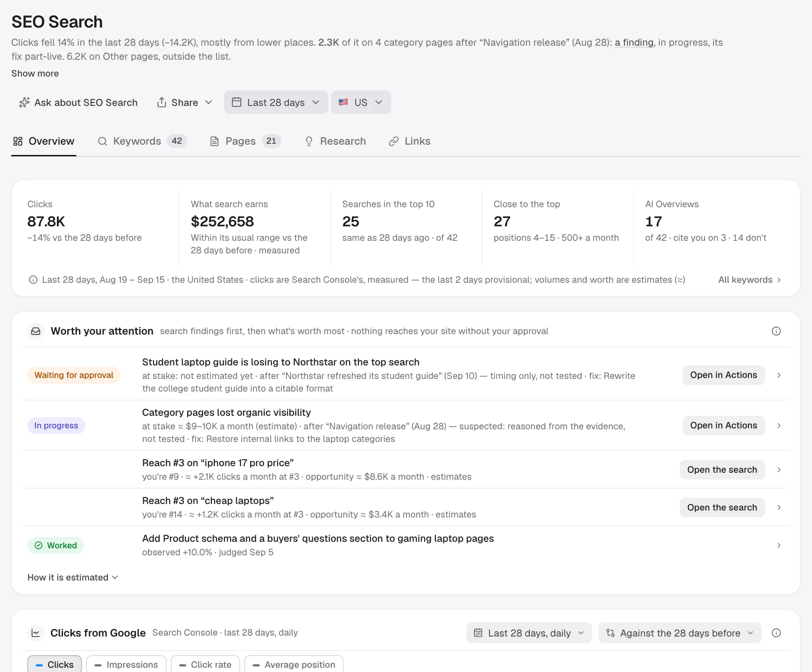
Task: Switch to the Overview tab
Action: point(43,141)
